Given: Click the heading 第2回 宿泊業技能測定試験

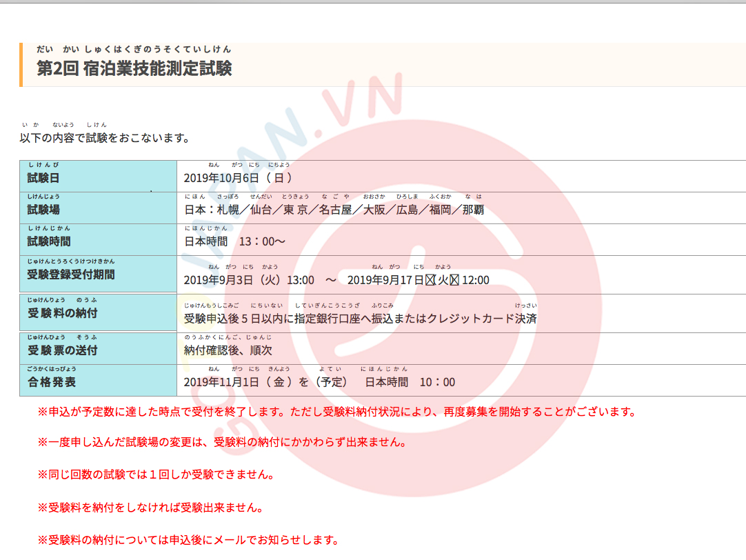Looking at the screenshot, I should coord(134,68).
